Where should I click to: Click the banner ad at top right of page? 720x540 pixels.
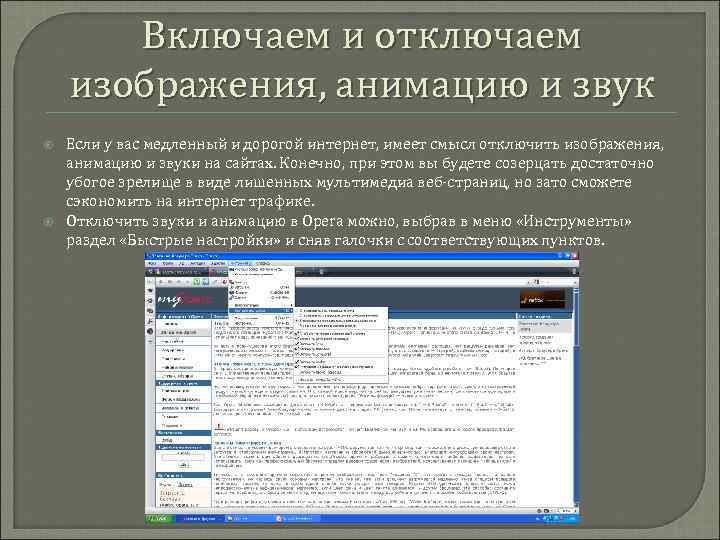point(542,299)
